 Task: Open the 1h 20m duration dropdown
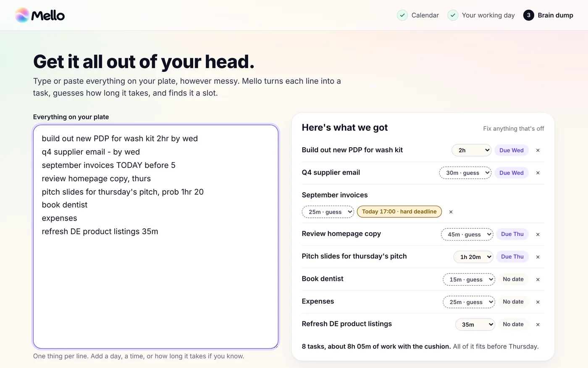pos(473,257)
